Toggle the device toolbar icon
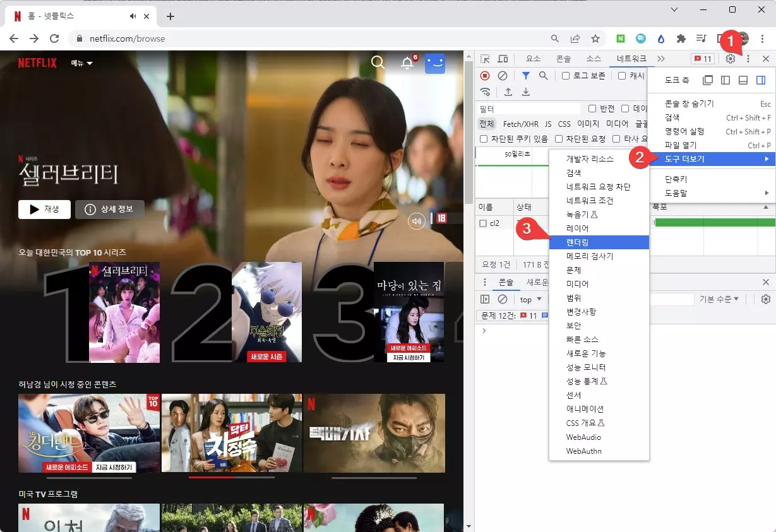This screenshot has width=776, height=532. pyautogui.click(x=503, y=59)
